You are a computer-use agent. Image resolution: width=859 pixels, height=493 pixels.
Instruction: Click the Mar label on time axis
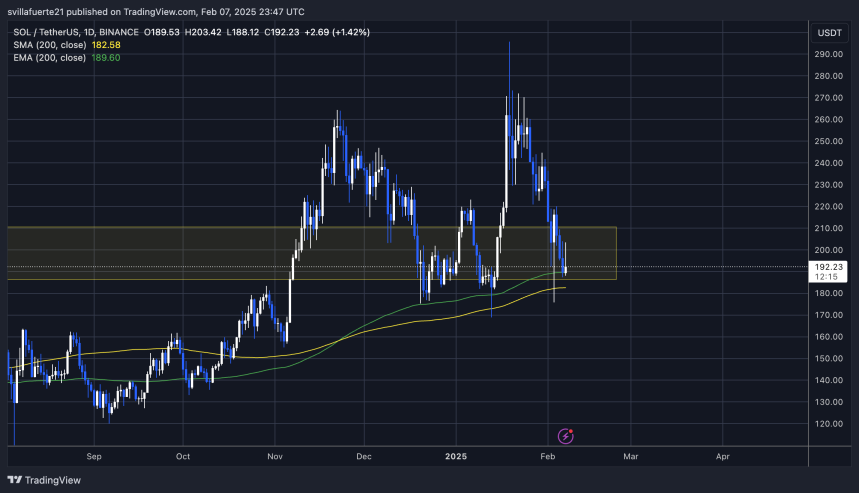pos(631,456)
